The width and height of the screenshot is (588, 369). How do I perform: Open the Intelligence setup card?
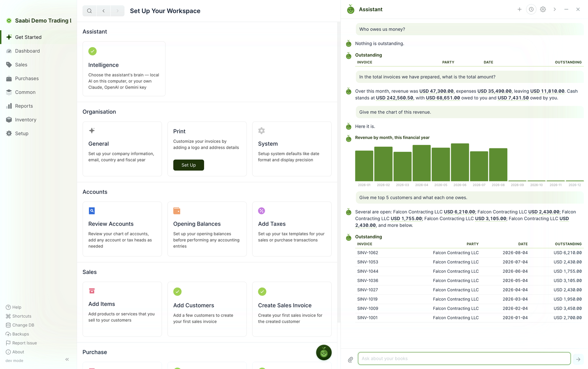coord(124,69)
